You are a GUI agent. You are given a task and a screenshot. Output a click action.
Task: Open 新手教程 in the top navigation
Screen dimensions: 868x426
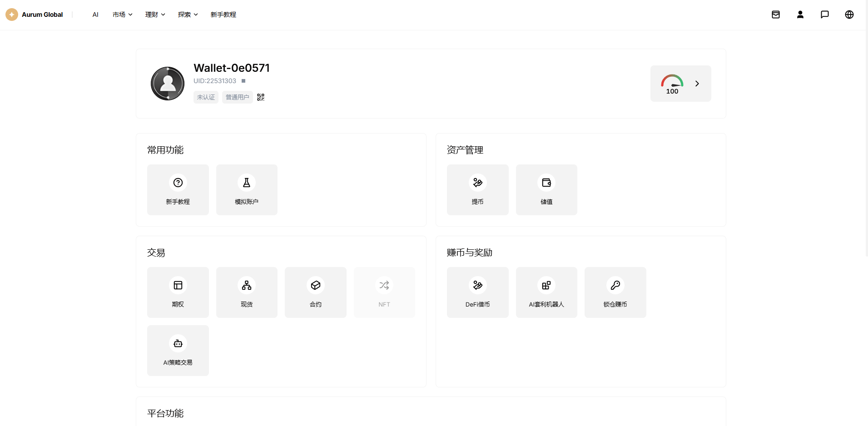[x=223, y=15]
